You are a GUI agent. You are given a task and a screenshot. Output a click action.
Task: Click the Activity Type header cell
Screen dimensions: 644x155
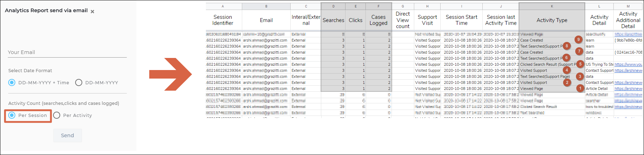coord(552,20)
